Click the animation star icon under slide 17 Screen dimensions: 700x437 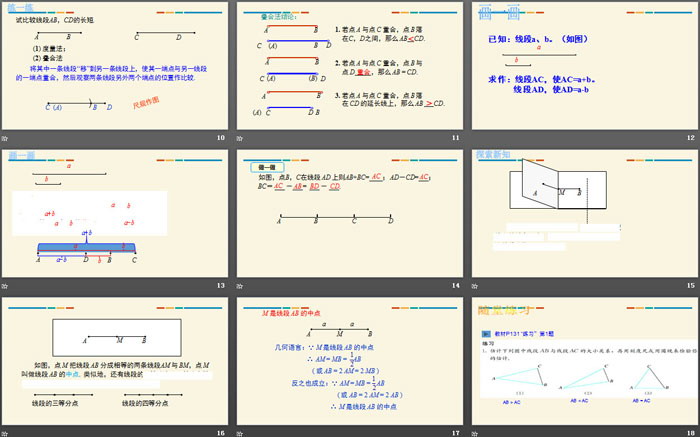click(x=240, y=432)
